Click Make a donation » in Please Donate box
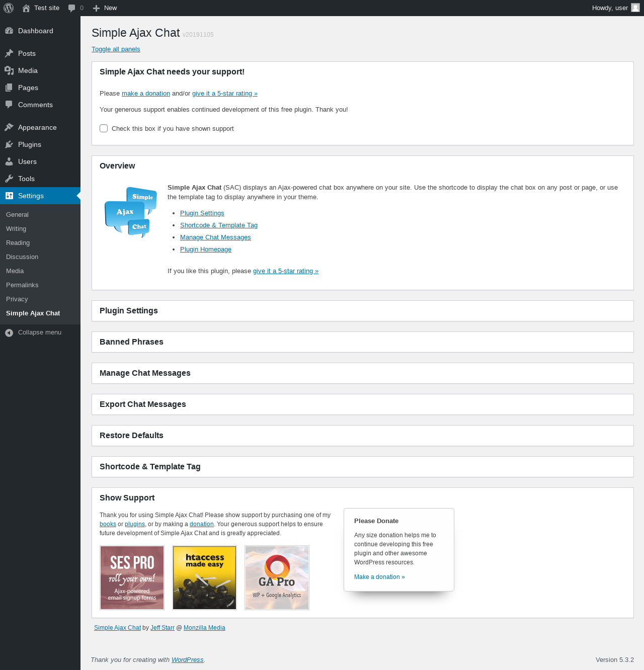 tap(379, 577)
